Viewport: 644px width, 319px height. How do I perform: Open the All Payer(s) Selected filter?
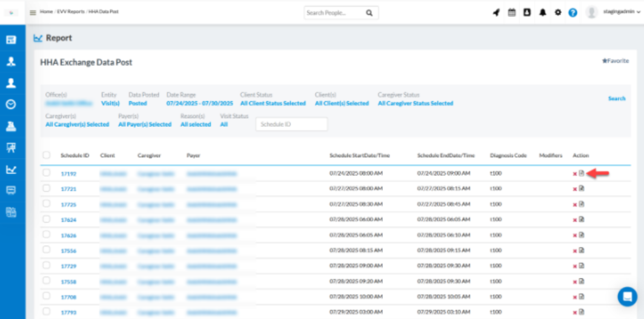145,125
